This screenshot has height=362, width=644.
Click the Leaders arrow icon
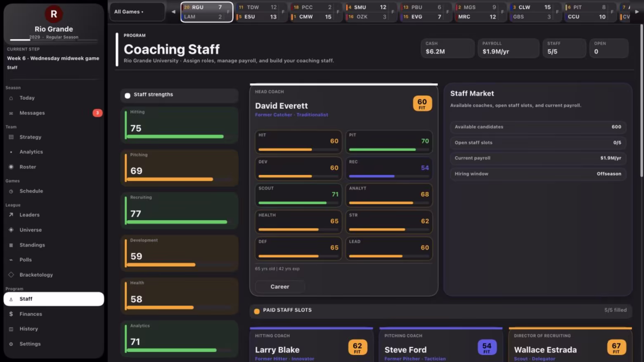(x=11, y=215)
